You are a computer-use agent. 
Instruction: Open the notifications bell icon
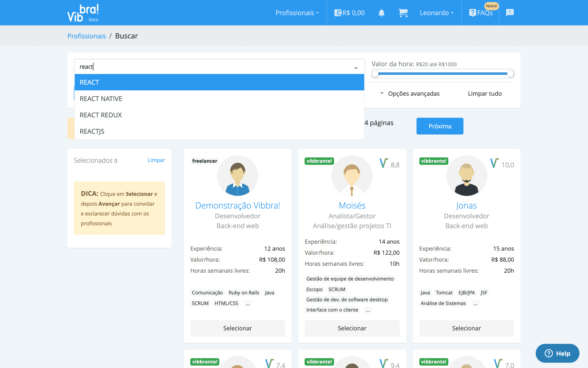[x=382, y=13]
